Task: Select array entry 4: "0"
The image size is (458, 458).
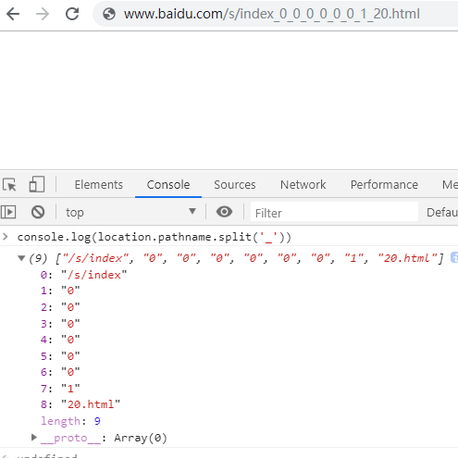Action: 60,340
